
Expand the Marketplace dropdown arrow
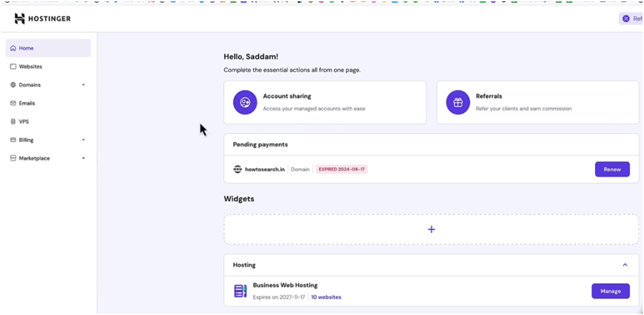click(84, 158)
